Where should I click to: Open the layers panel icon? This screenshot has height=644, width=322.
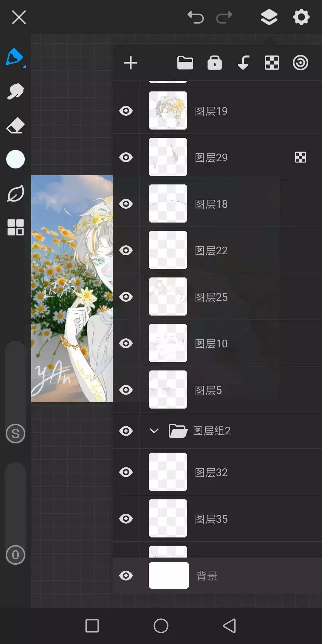269,17
